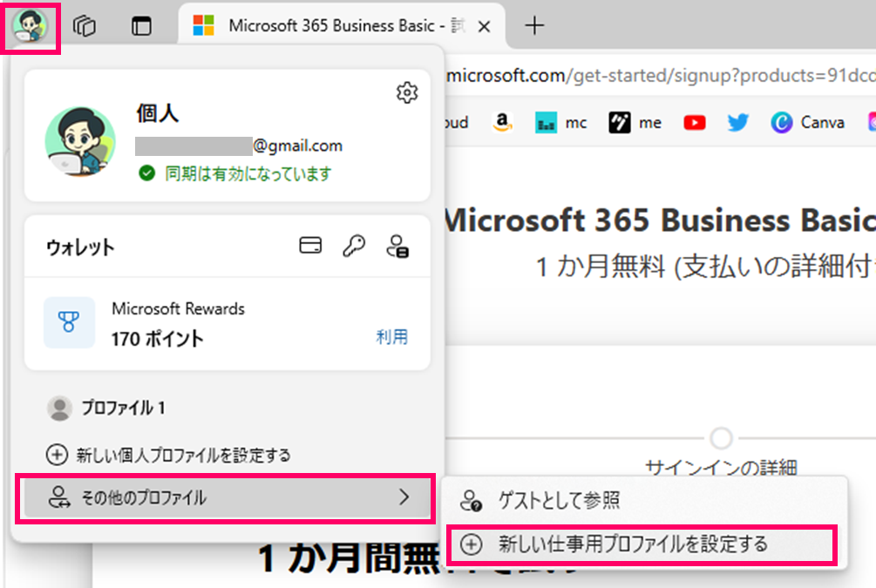Viewport: 876px width, 588px height.
Task: Choose 新しい仕事用プロファイルを設定する
Action: [642, 544]
